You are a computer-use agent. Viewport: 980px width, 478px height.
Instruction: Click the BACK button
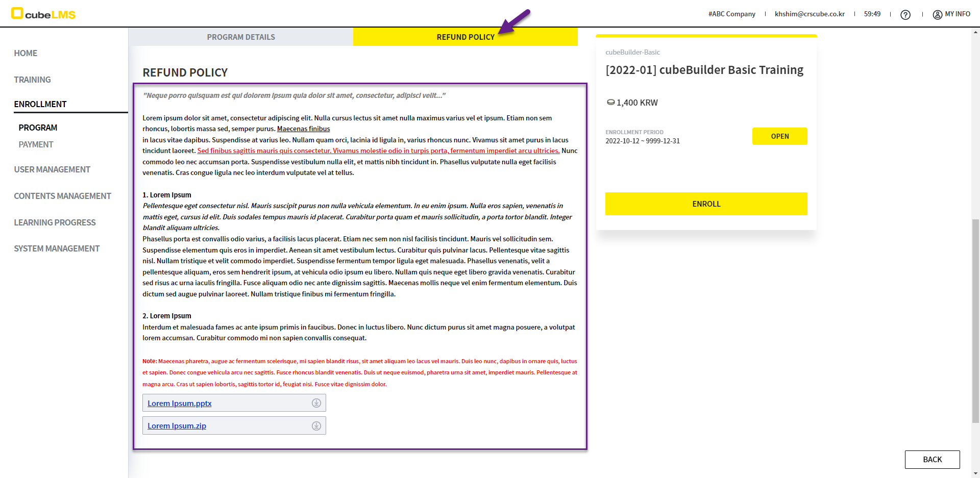(932, 460)
